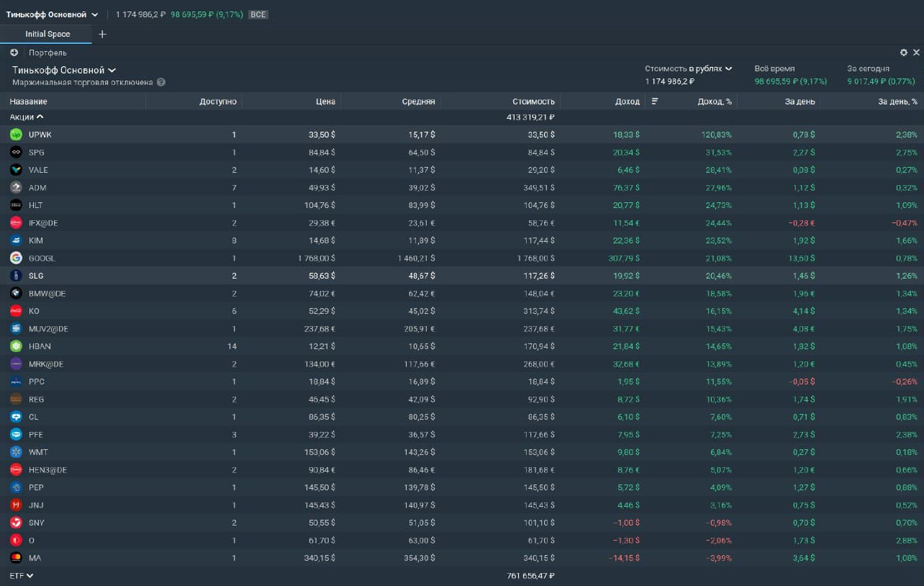Viewport: 924px width, 586px height.
Task: Sort by Доступно column header
Action: click(218, 102)
